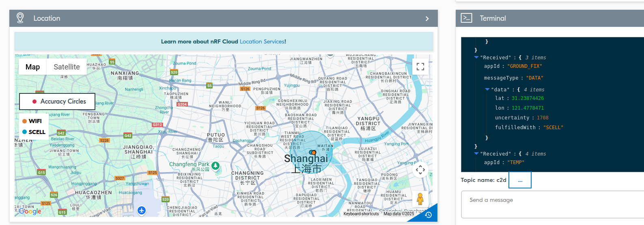644x225 pixels.
Task: Switch to Satellite view tab
Action: 67,67
